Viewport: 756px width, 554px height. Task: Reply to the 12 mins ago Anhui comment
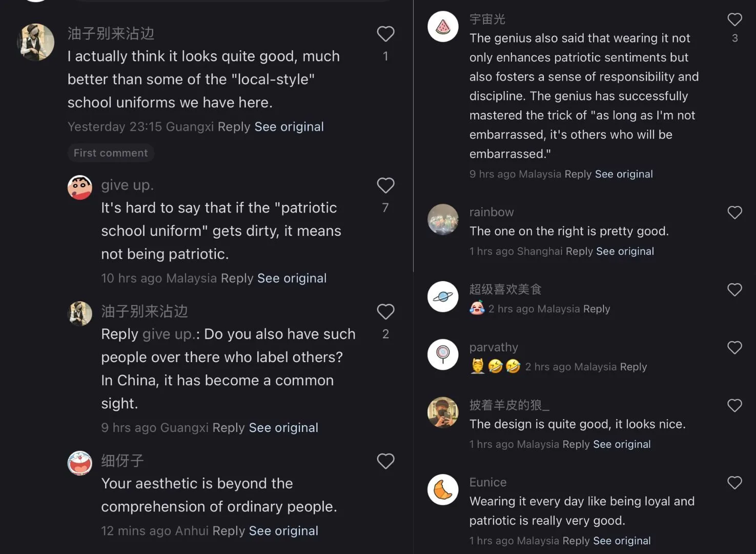point(229,531)
